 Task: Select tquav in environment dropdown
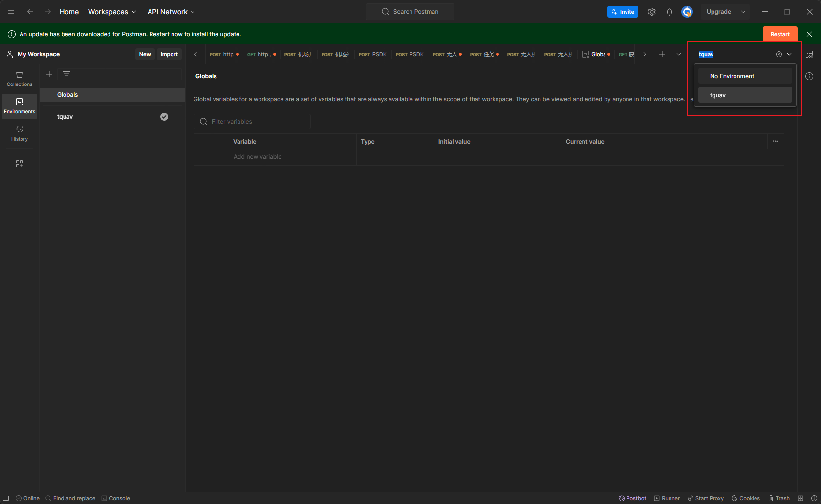(745, 95)
